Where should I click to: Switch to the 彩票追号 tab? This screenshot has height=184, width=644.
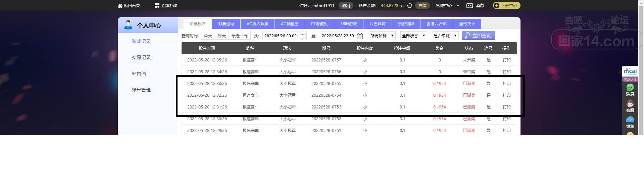(x=226, y=24)
